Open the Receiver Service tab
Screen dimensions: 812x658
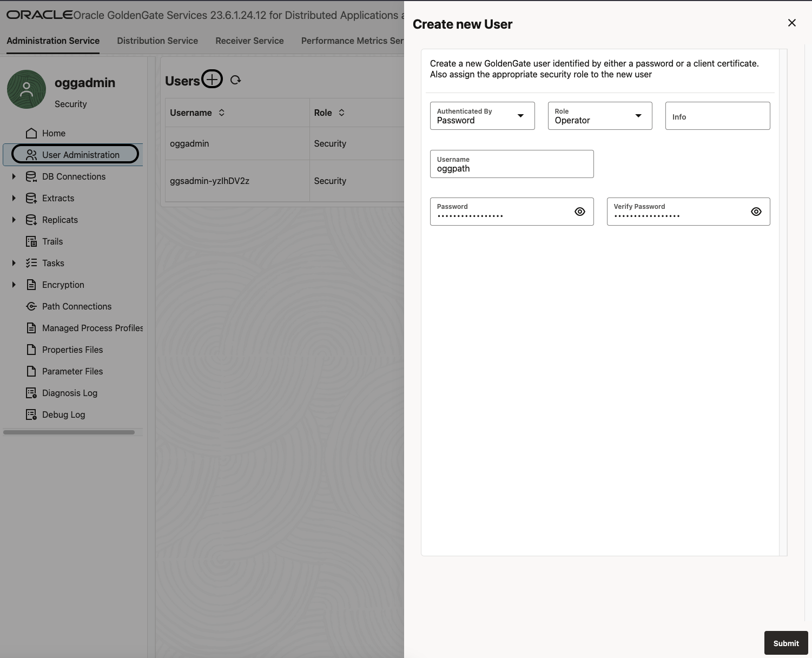[249, 41]
